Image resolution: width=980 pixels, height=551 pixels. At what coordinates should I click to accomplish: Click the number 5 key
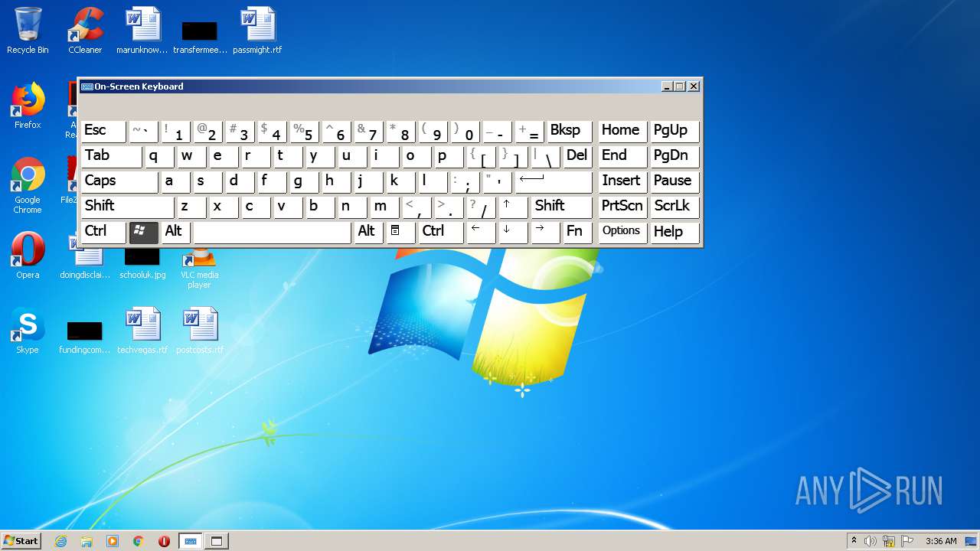pos(304,131)
